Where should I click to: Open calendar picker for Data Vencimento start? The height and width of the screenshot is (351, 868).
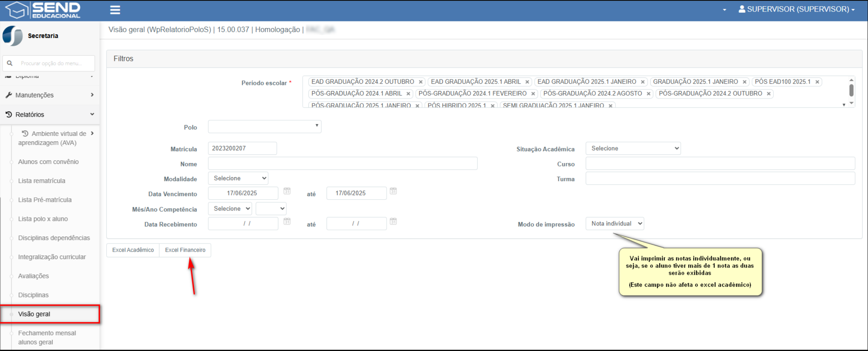[x=287, y=191]
